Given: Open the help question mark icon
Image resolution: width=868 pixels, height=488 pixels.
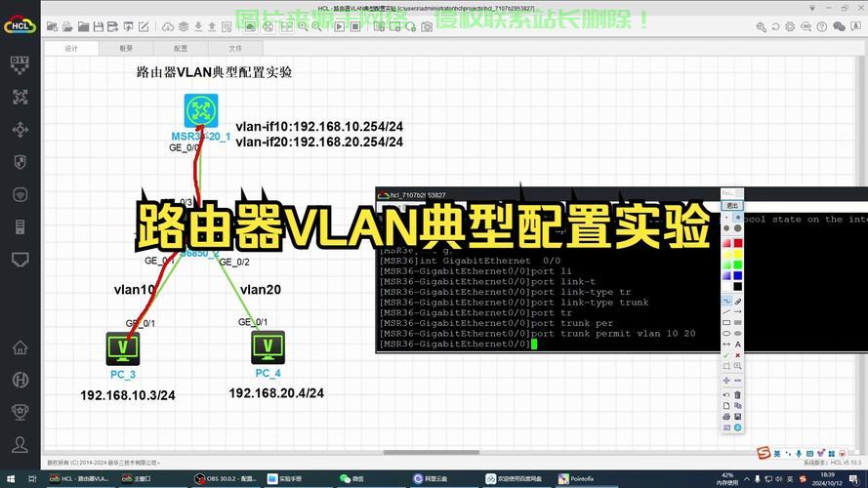Looking at the screenshot, I should coord(822,26).
